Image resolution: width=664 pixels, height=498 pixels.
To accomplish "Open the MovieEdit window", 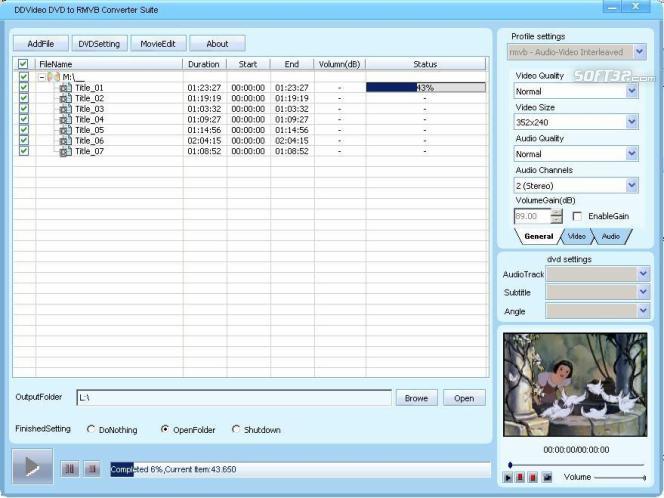I will click(158, 44).
